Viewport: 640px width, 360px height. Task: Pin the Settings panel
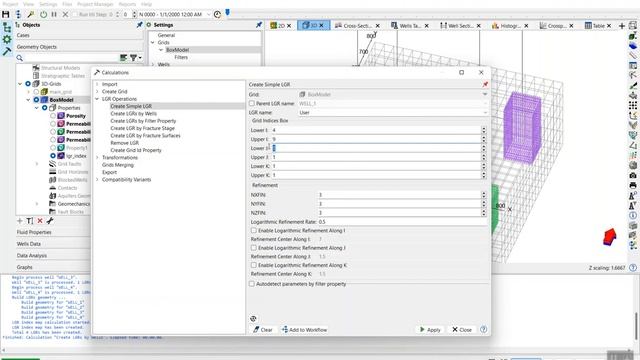(x=259, y=25)
